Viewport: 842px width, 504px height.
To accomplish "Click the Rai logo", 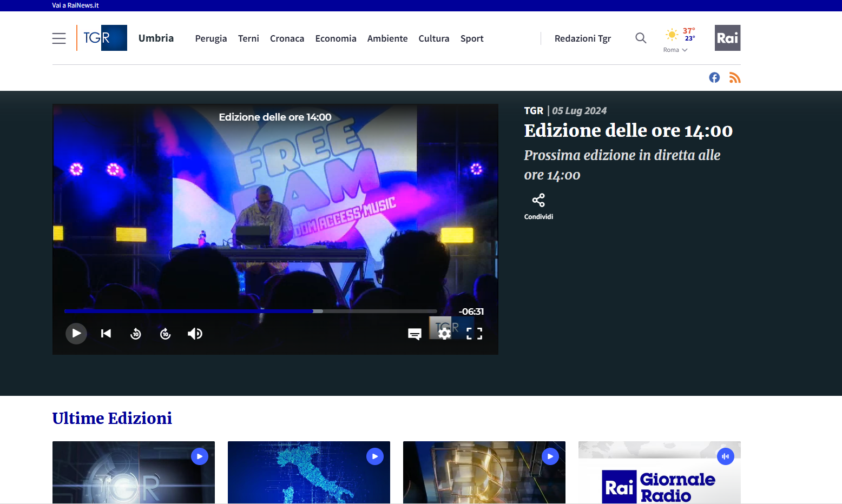I will click(727, 38).
